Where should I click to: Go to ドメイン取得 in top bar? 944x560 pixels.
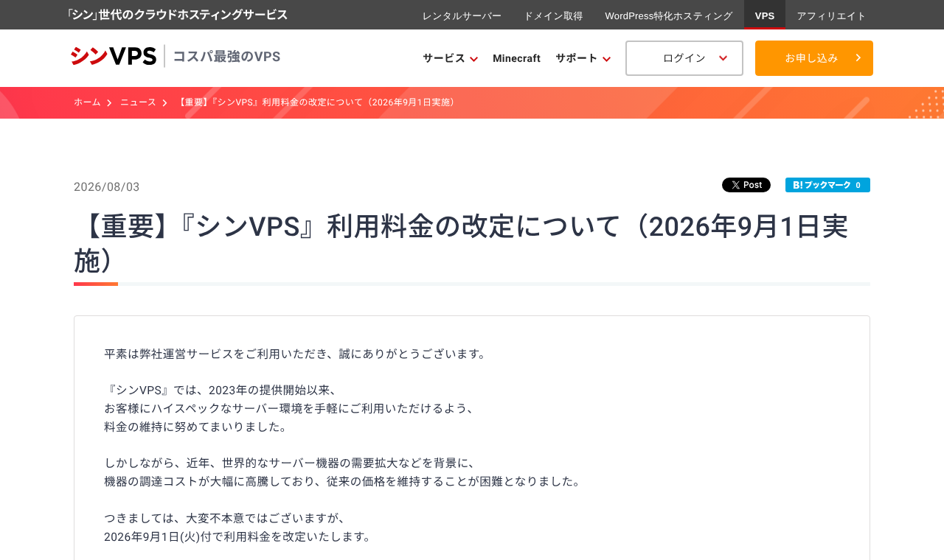tap(553, 15)
